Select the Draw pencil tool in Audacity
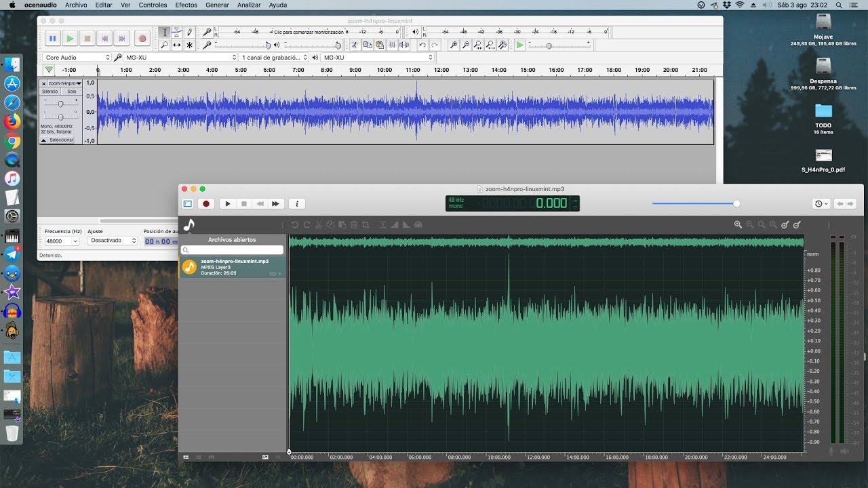 click(189, 32)
